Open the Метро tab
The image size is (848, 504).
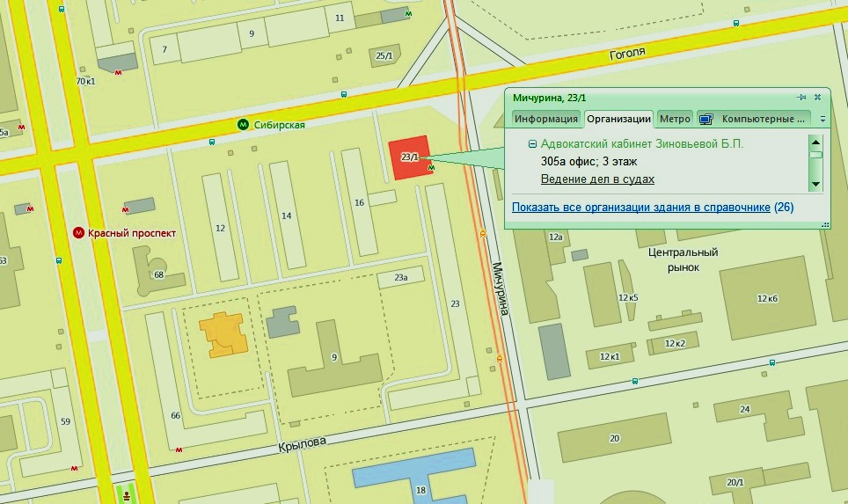pos(675,119)
